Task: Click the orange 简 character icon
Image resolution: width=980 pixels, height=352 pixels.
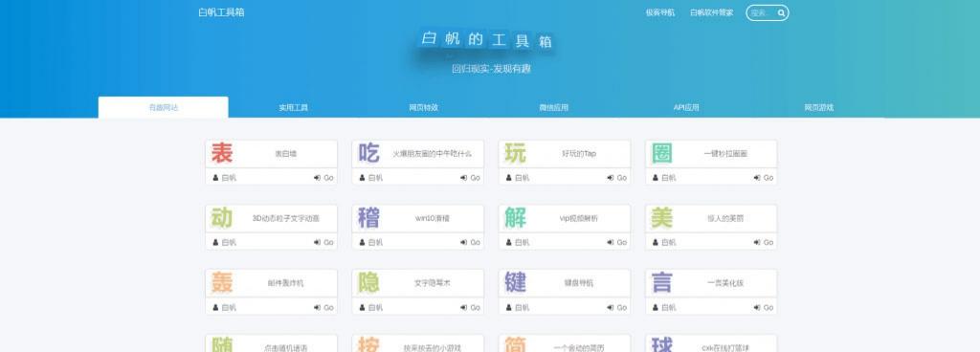Action: coord(516,344)
